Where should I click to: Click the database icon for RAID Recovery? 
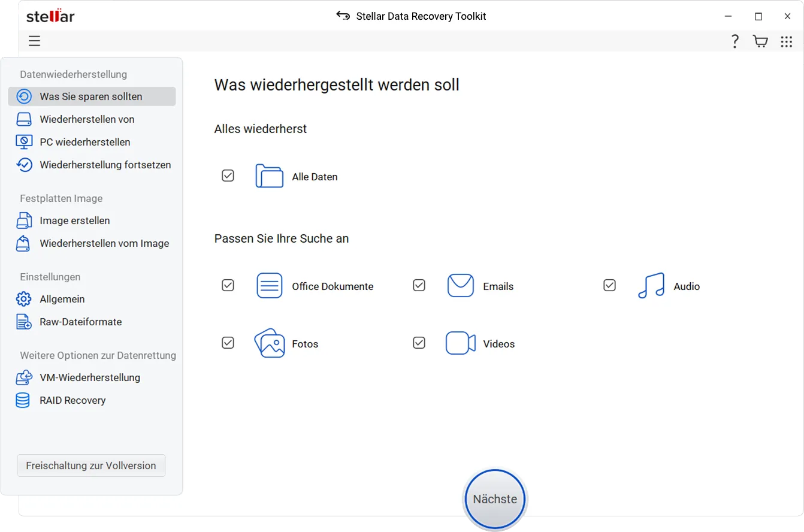coord(23,400)
